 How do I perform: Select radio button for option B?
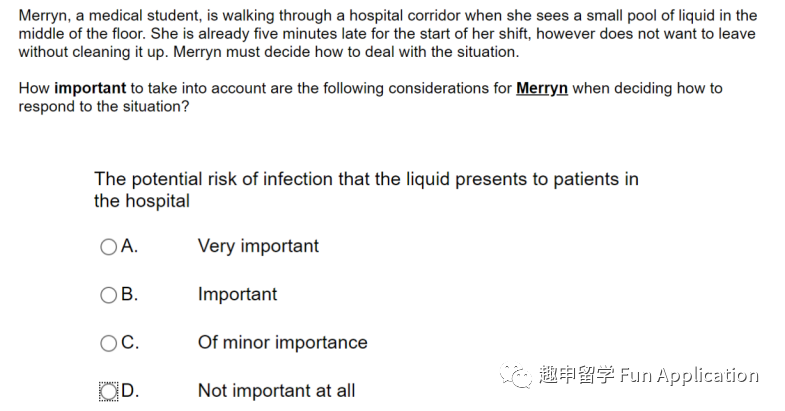(108, 295)
